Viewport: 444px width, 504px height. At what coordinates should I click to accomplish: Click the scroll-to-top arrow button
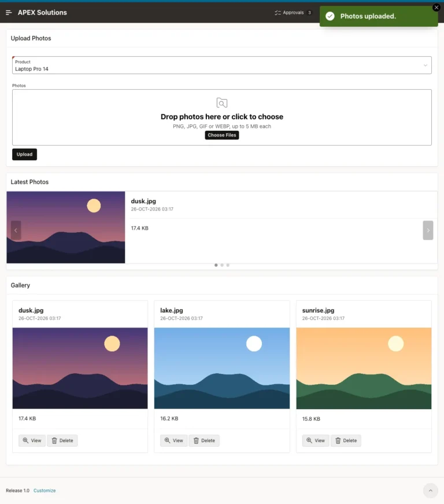431,491
